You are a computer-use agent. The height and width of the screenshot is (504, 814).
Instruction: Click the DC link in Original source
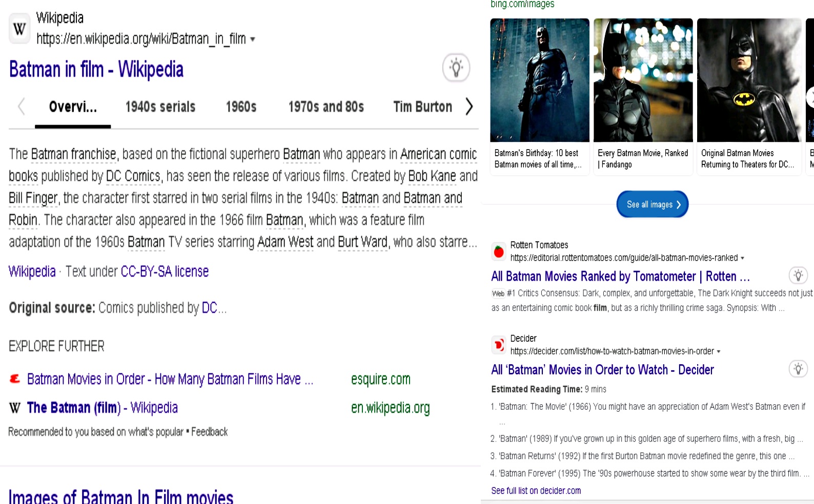coord(210,308)
